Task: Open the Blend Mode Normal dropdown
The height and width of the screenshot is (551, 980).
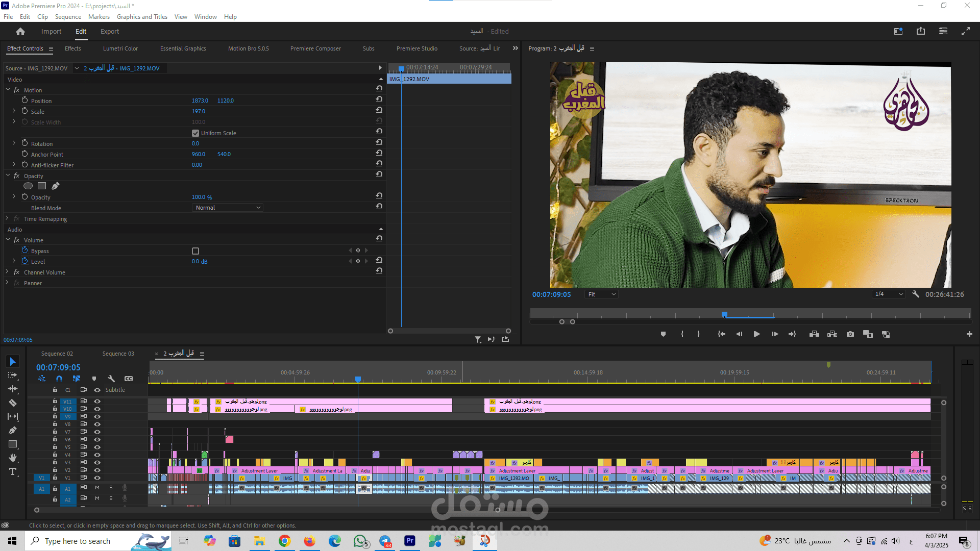Action: pos(228,208)
